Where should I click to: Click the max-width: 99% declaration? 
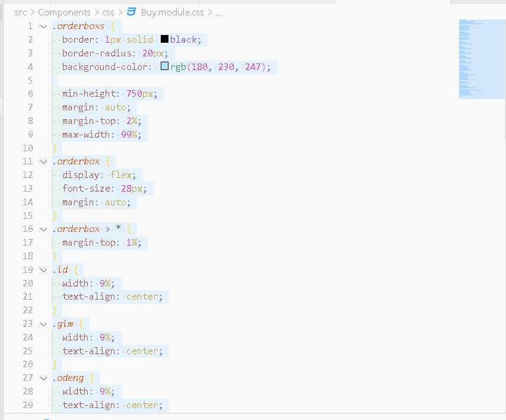click(x=102, y=134)
